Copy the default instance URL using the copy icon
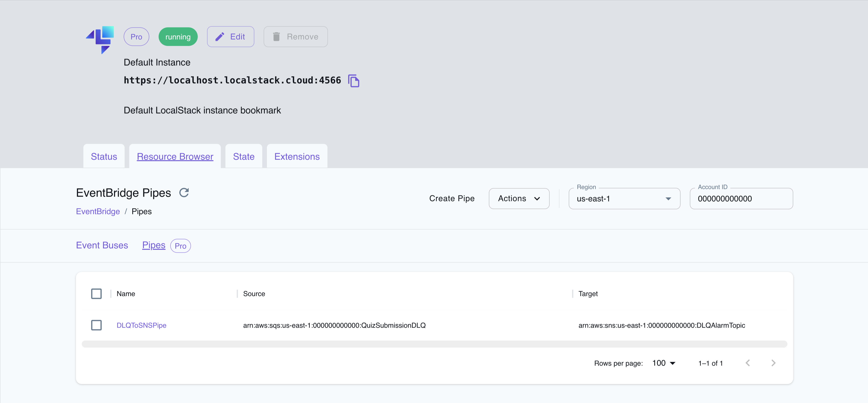Image resolution: width=868 pixels, height=403 pixels. pos(354,81)
